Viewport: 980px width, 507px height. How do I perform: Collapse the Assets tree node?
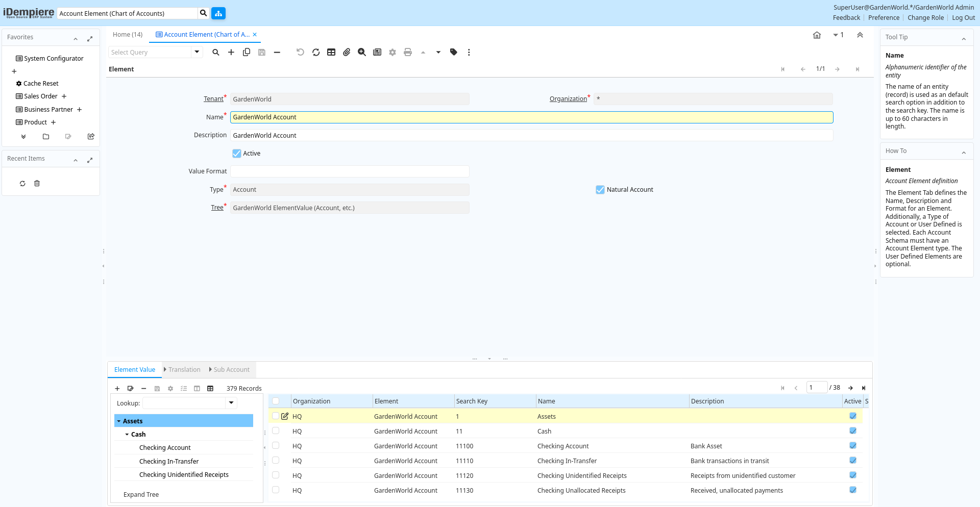click(x=119, y=421)
